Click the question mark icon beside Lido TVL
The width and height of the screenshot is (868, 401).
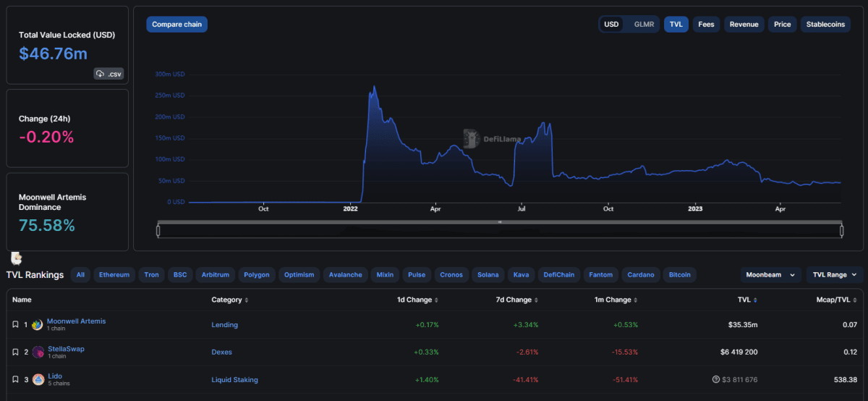[716, 379]
